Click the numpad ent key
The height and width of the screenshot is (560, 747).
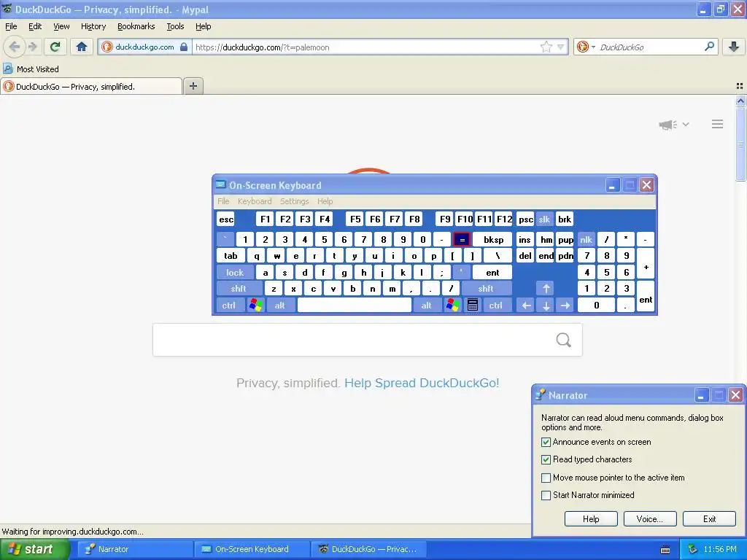(x=646, y=297)
